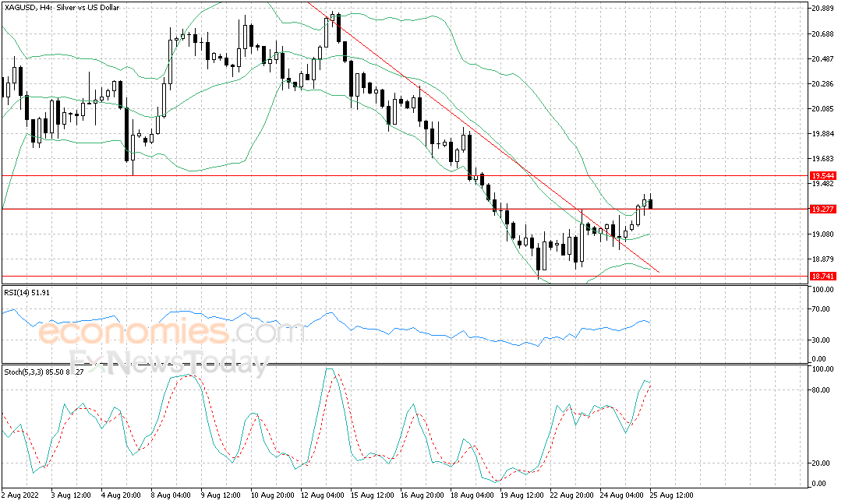The width and height of the screenshot is (845, 504).
Task: Select the 20.889 price axis label
Action: tap(823, 8)
